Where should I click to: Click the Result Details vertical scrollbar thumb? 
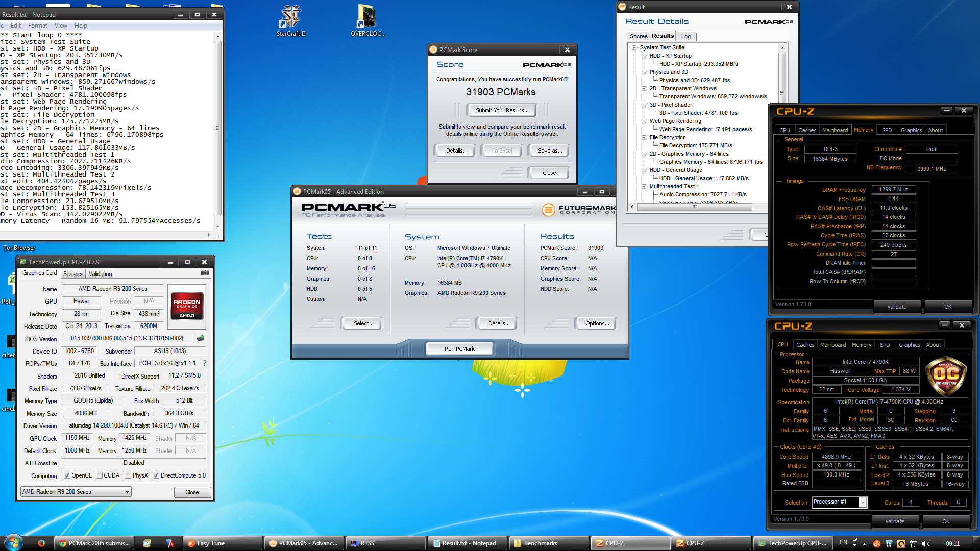point(782,77)
